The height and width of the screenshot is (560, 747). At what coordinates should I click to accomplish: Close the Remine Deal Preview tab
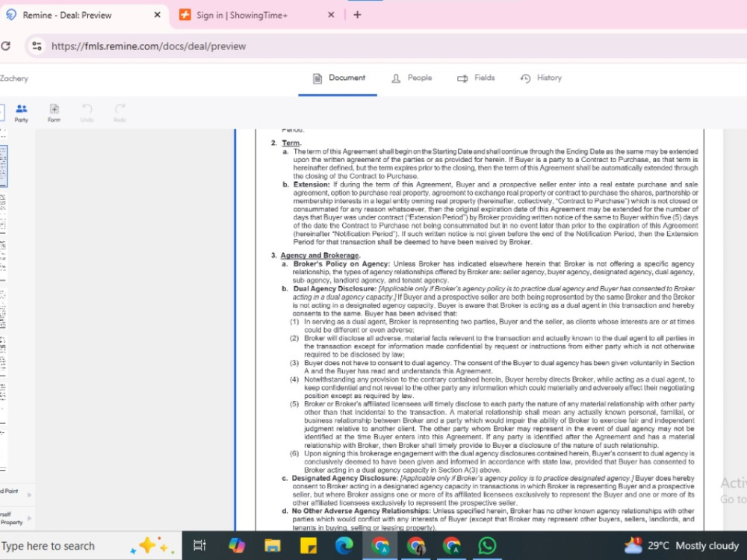(x=157, y=15)
